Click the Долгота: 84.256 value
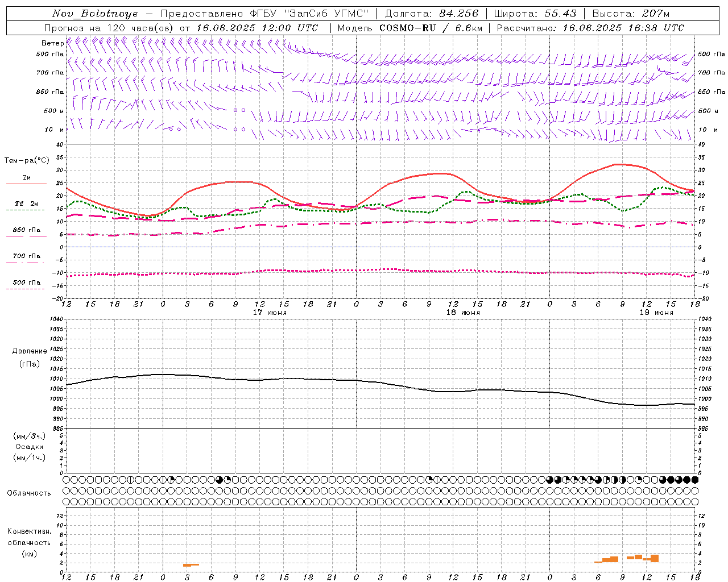Image resolution: width=728 pixels, height=582 pixels. pos(432,14)
